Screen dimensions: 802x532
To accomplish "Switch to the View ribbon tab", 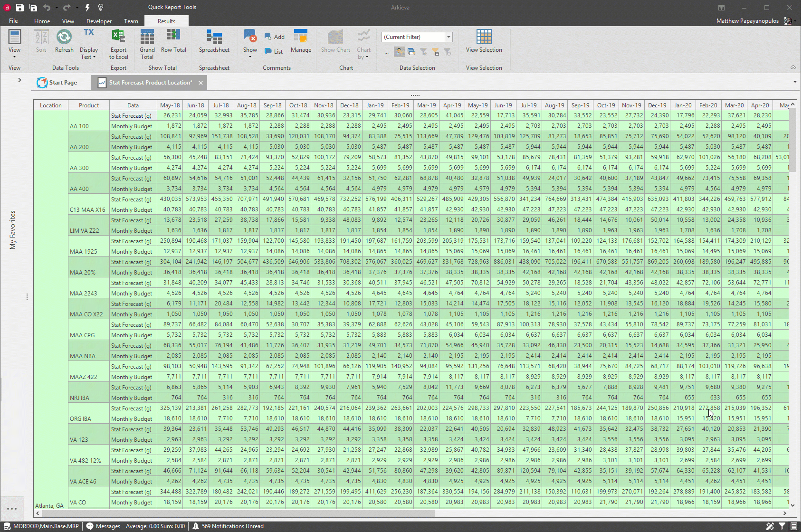I will coord(68,21).
